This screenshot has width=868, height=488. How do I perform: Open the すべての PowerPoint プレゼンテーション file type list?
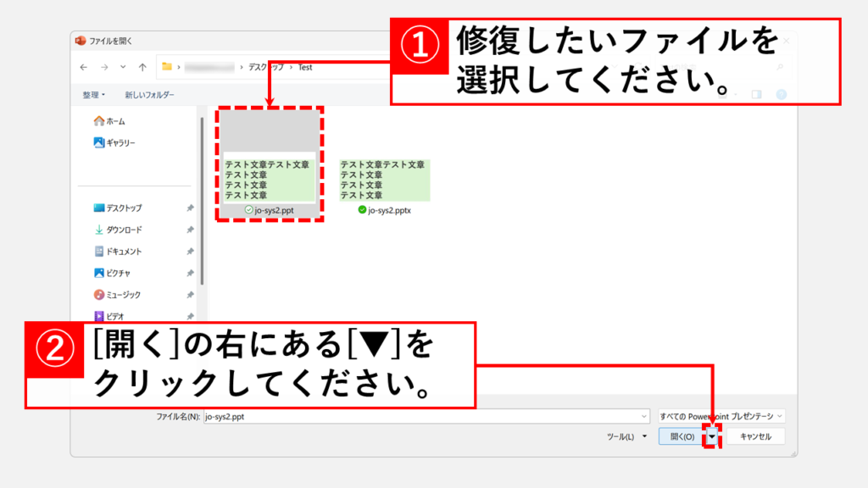(x=721, y=416)
